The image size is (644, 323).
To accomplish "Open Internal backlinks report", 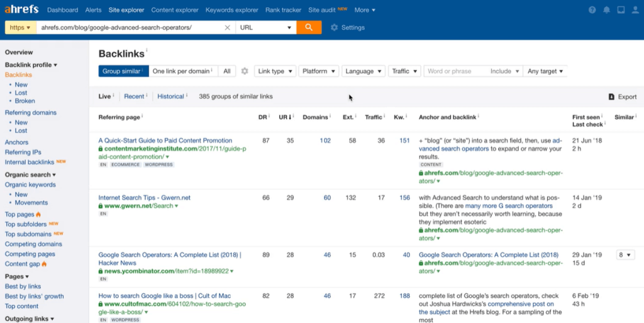I will (x=29, y=162).
